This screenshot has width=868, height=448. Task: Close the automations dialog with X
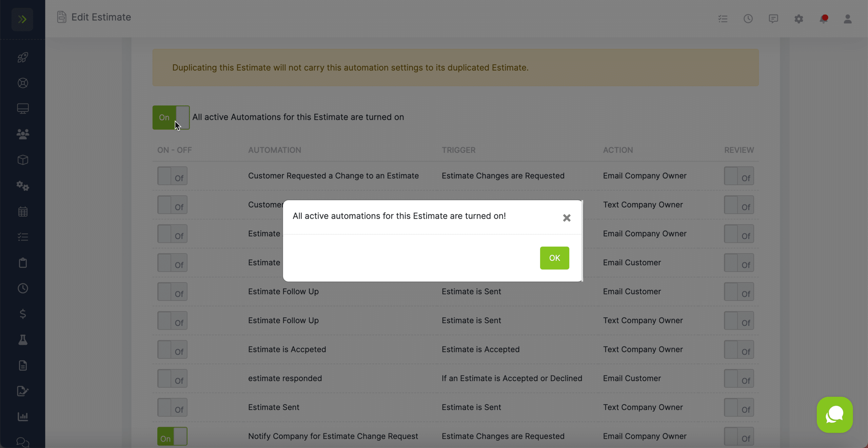click(x=567, y=218)
